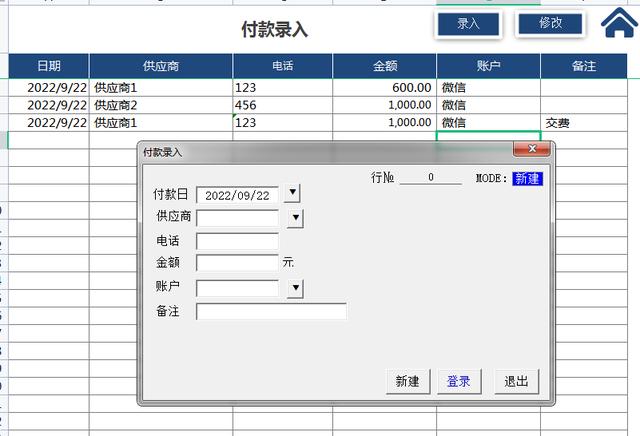
Task: Focus the 电话 input box
Action: pos(238,241)
